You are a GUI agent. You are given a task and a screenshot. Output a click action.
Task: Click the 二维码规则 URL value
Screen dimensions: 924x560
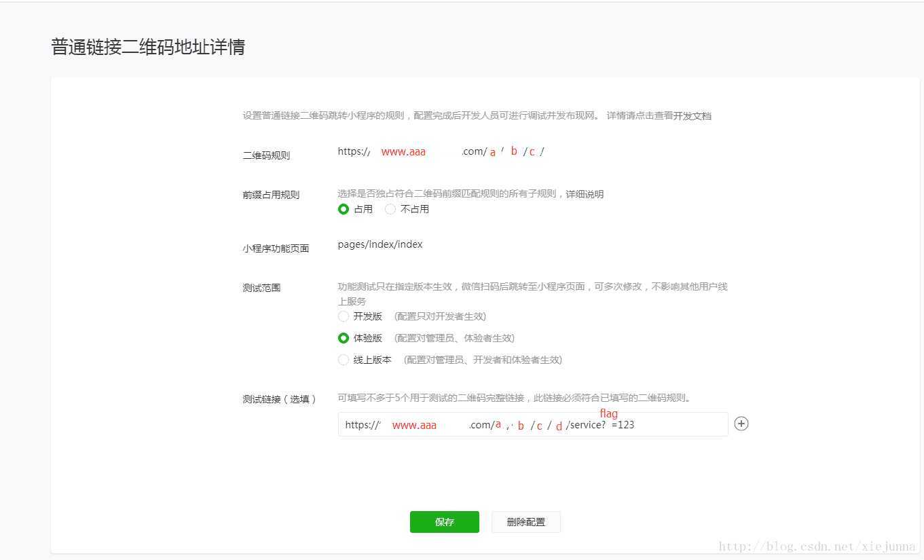(441, 151)
